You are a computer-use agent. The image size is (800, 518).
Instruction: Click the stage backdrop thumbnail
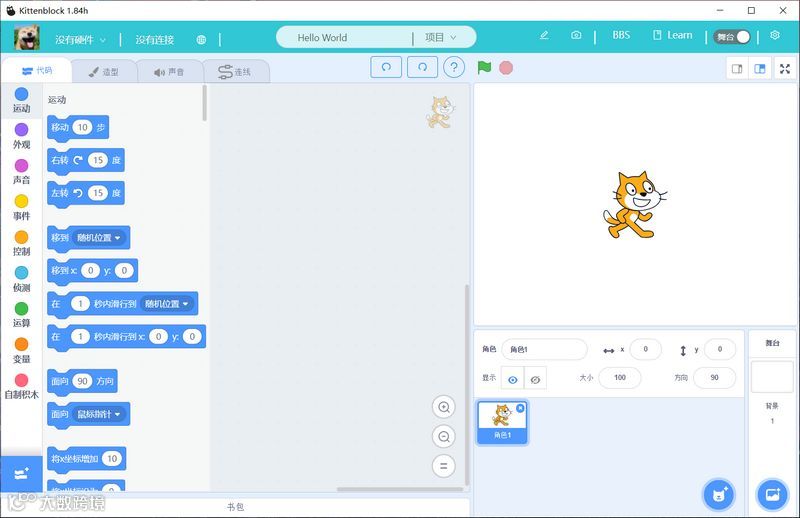(772, 377)
